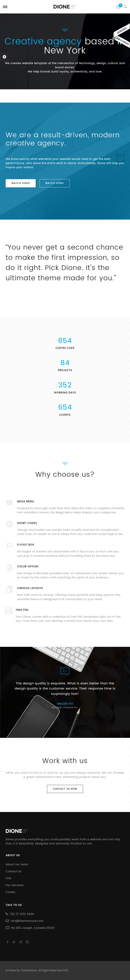
Task: Click the scroll-to-top arrow button
Action: pyautogui.click(x=121, y=158)
